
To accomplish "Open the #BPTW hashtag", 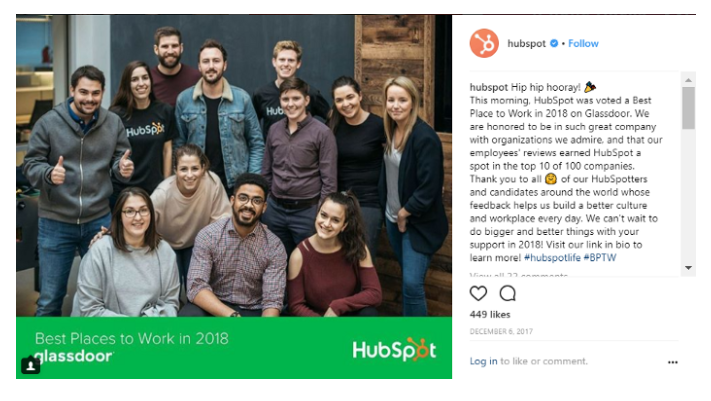I will [x=600, y=258].
